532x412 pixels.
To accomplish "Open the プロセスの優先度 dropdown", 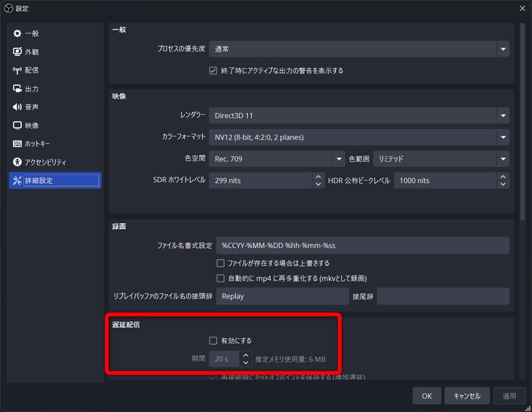I will 359,49.
